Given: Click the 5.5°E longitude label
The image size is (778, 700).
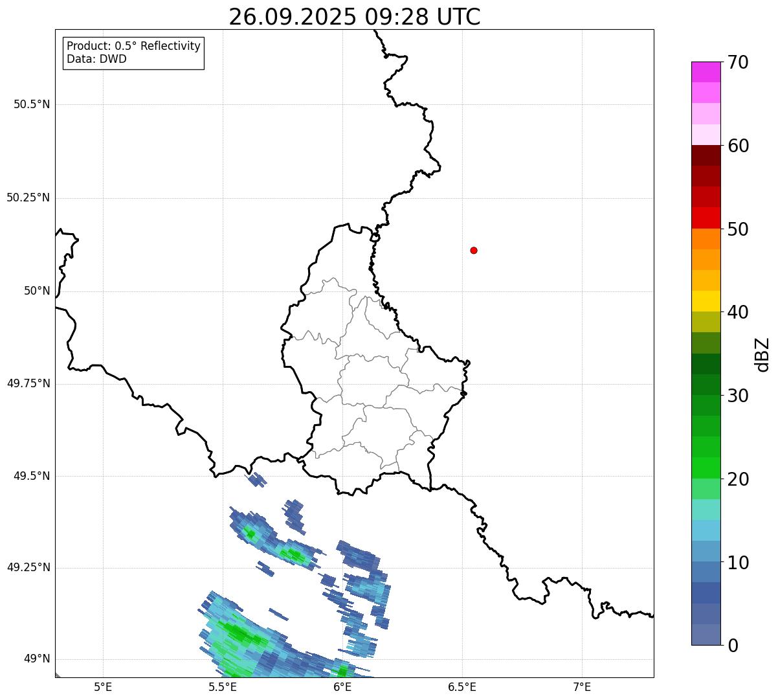Looking at the screenshot, I should pos(223,686).
